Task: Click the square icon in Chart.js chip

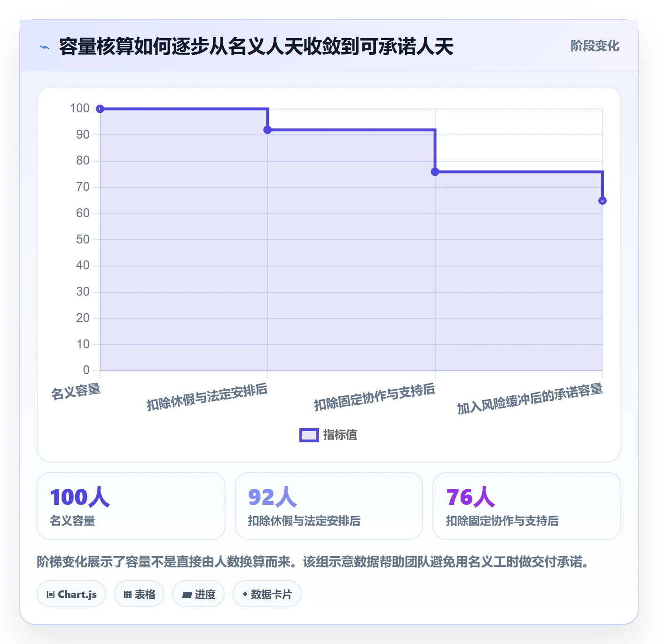Action: (x=51, y=595)
